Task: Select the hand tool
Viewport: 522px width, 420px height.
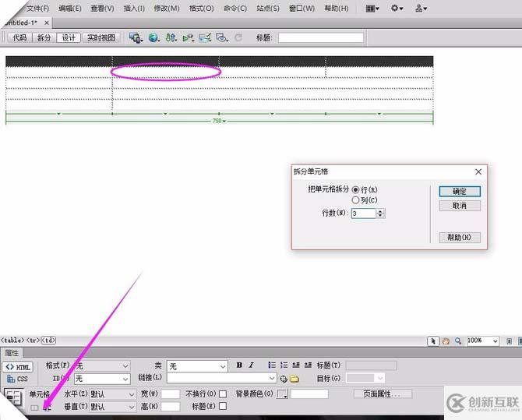Action: pos(446,341)
